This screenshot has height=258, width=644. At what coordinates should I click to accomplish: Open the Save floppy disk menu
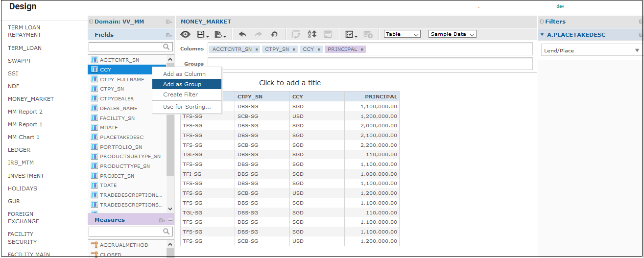[201, 34]
